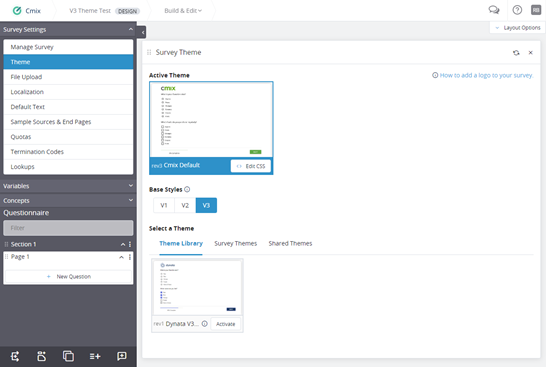Click the Edit CSS button

coord(251,166)
